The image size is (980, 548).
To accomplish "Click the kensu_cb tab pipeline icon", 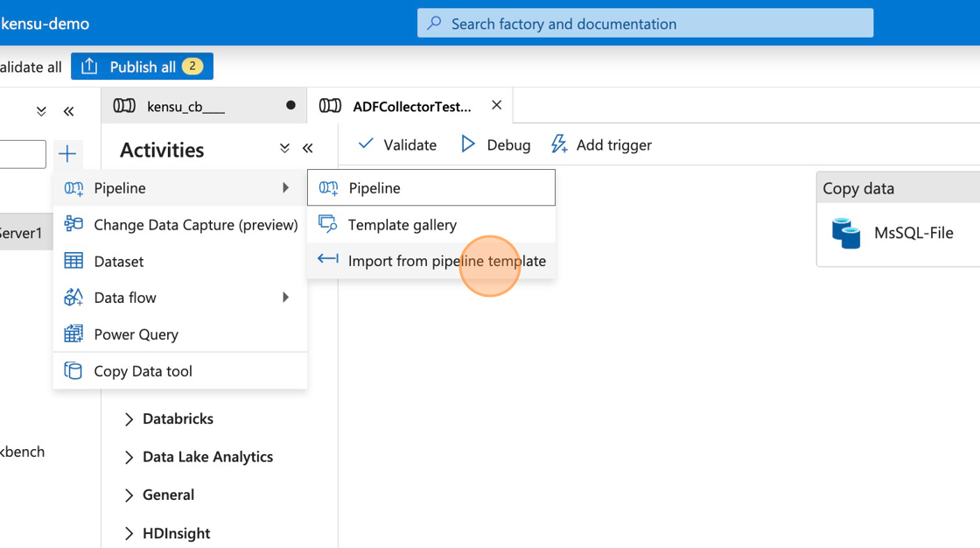I will [x=124, y=106].
